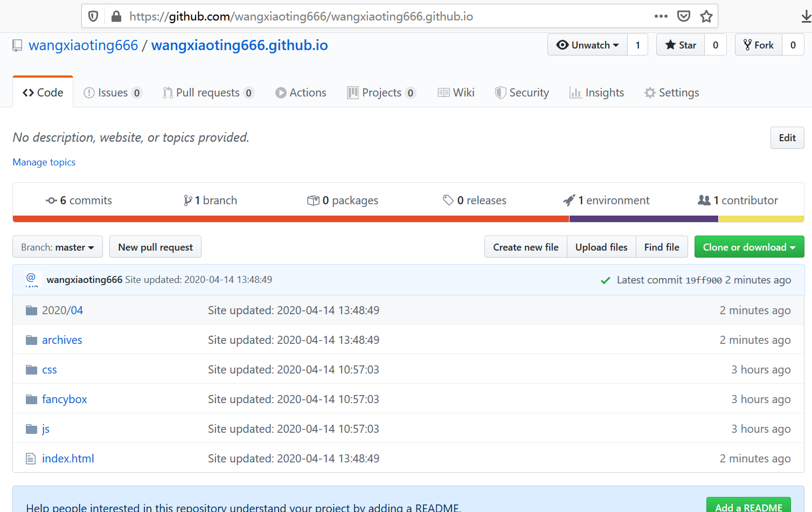Fork the repository

(x=759, y=45)
